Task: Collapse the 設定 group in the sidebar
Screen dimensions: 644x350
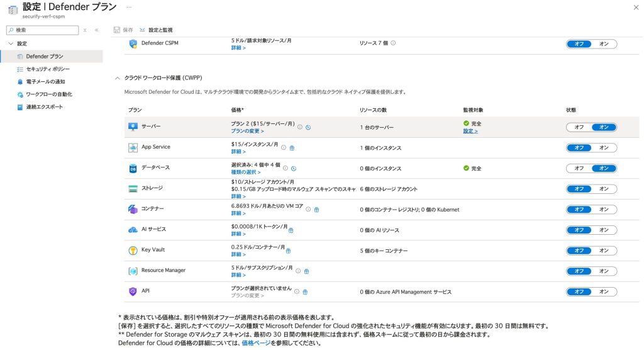Action: [x=10, y=43]
